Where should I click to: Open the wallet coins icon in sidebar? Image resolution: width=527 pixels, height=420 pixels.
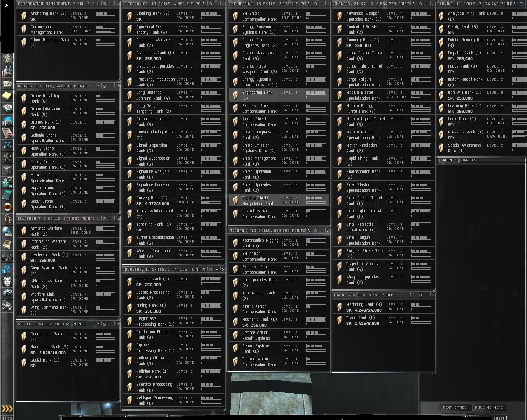[x=7, y=182]
